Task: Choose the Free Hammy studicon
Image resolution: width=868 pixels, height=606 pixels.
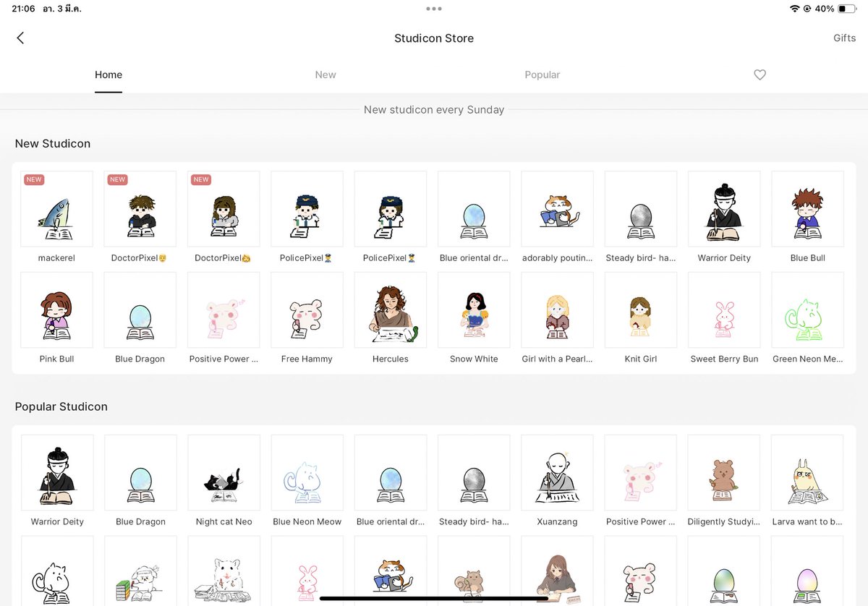Action: (307, 310)
